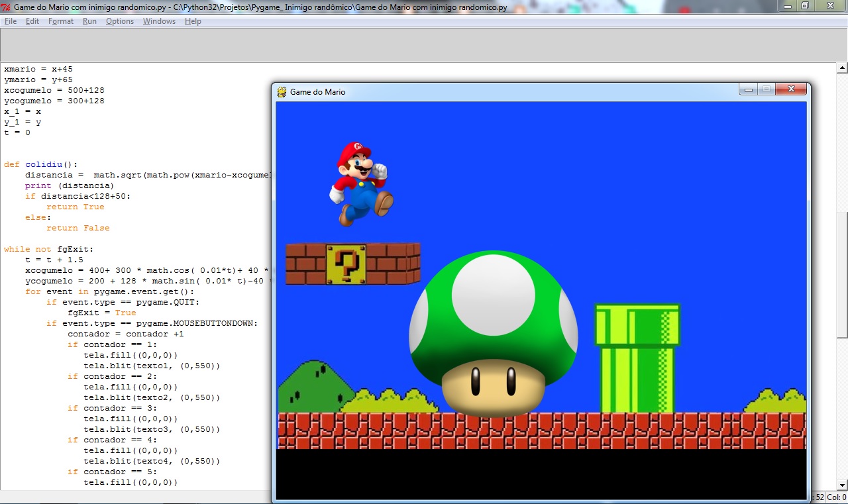Click the 'while not fgExit:' line
Viewport: 848px width, 504px height.
[49, 249]
